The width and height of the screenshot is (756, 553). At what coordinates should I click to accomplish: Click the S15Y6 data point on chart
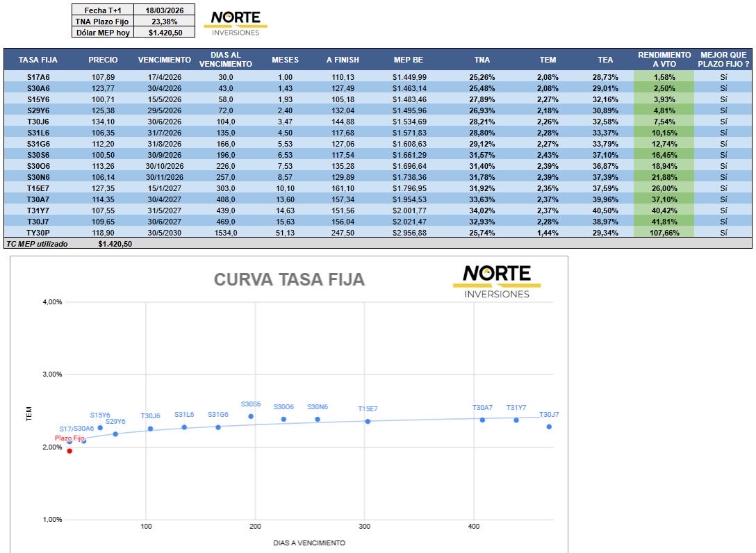tap(100, 428)
